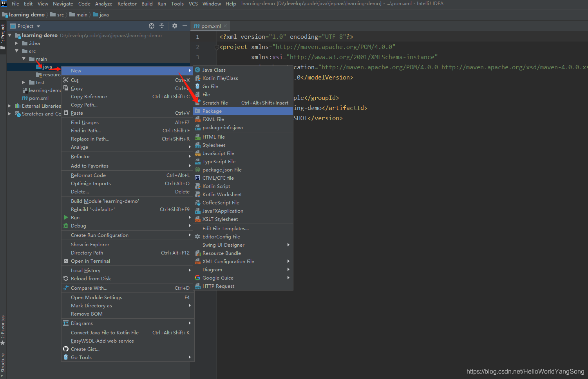Select FXML File entry

(243, 119)
